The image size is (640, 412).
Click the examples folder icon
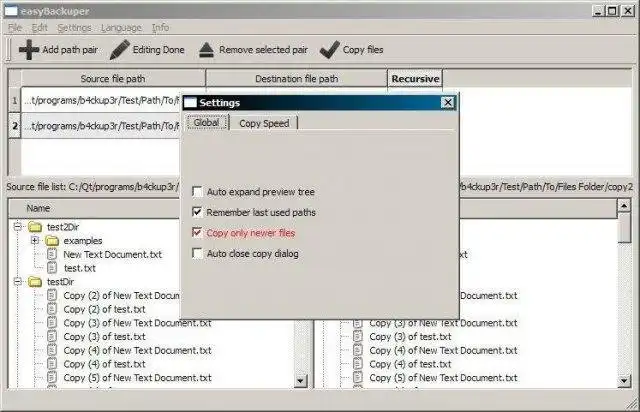point(52,241)
